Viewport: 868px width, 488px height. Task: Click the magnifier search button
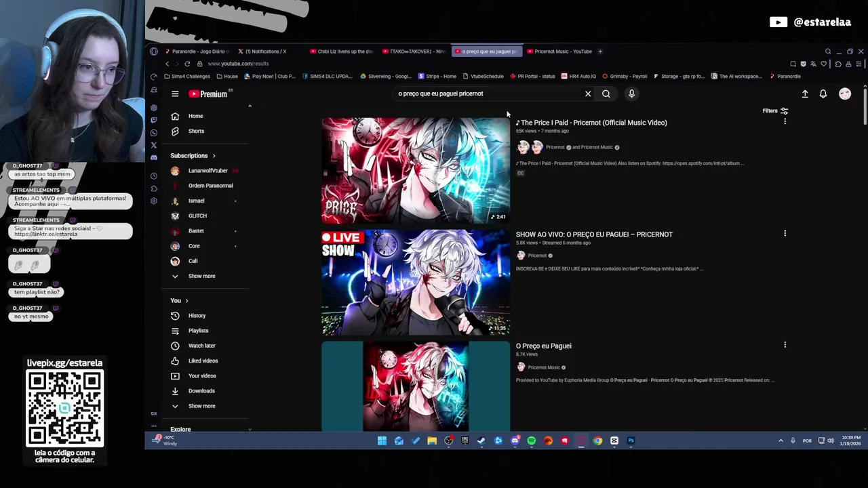tap(606, 94)
